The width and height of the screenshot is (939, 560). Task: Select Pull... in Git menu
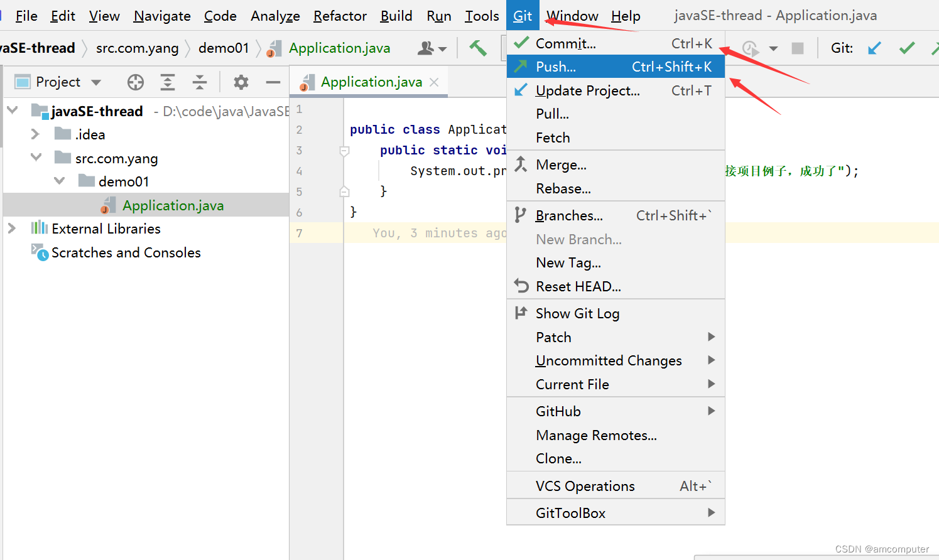[x=616, y=114]
